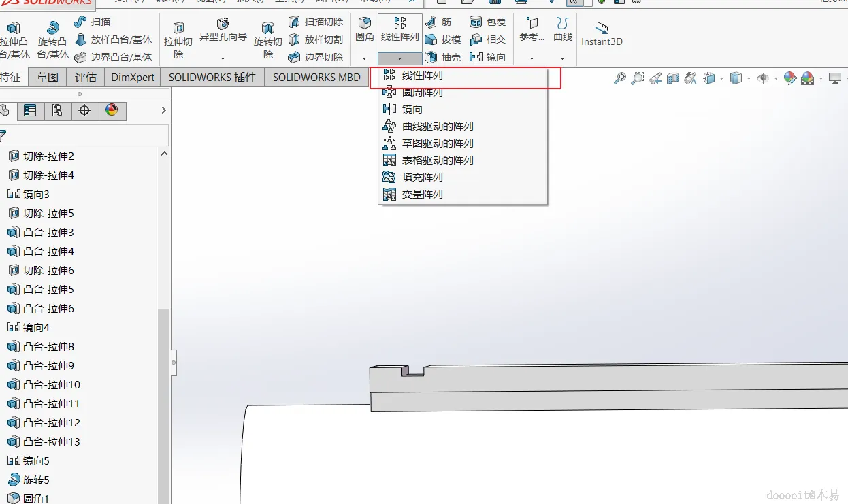The height and width of the screenshot is (504, 848).
Task: Expand the 圆角 fillet dropdown arrow
Action: pyautogui.click(x=365, y=58)
